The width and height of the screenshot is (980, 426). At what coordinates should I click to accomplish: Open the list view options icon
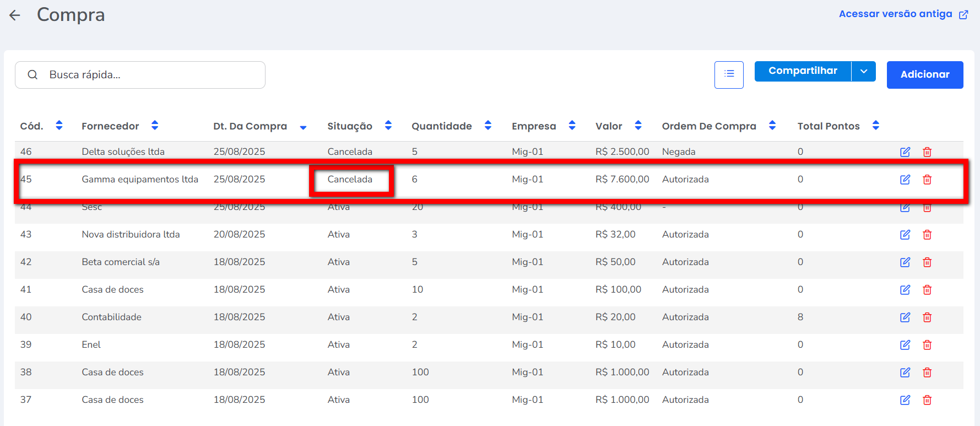coord(729,74)
